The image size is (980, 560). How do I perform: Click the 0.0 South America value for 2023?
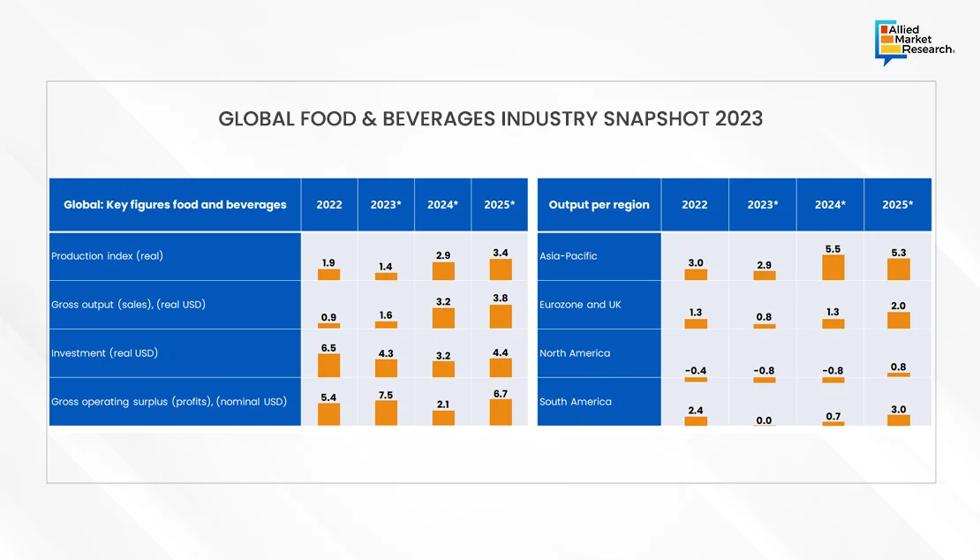(764, 420)
